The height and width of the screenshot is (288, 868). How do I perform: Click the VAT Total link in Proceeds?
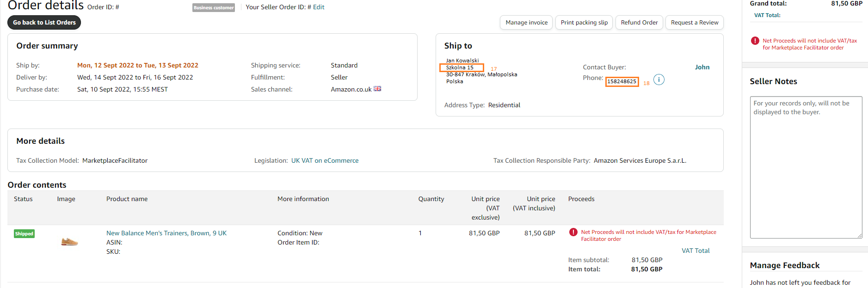696,251
